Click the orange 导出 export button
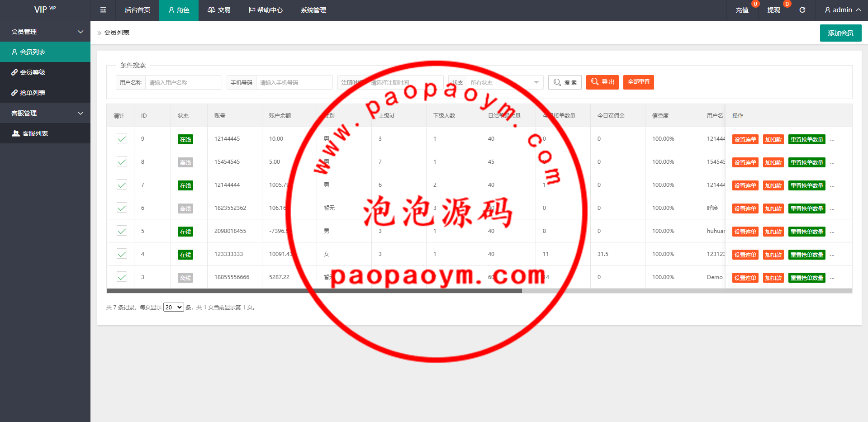The height and width of the screenshot is (422, 868). click(602, 82)
